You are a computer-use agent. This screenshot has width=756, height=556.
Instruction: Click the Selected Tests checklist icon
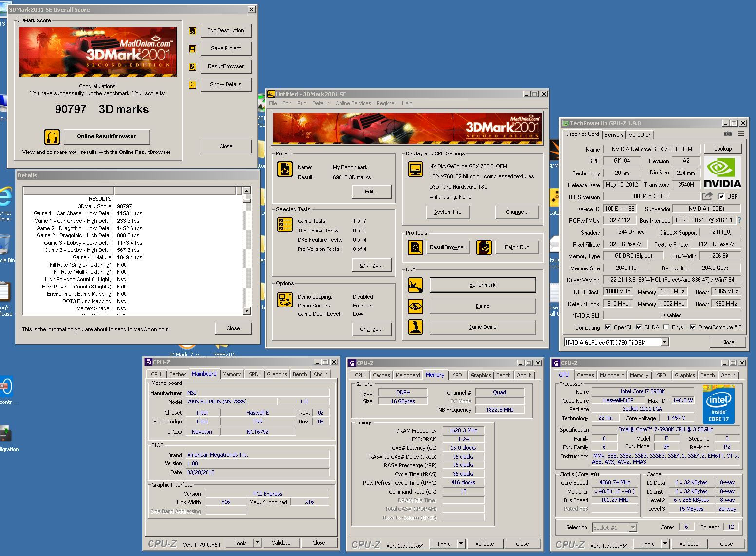(285, 225)
